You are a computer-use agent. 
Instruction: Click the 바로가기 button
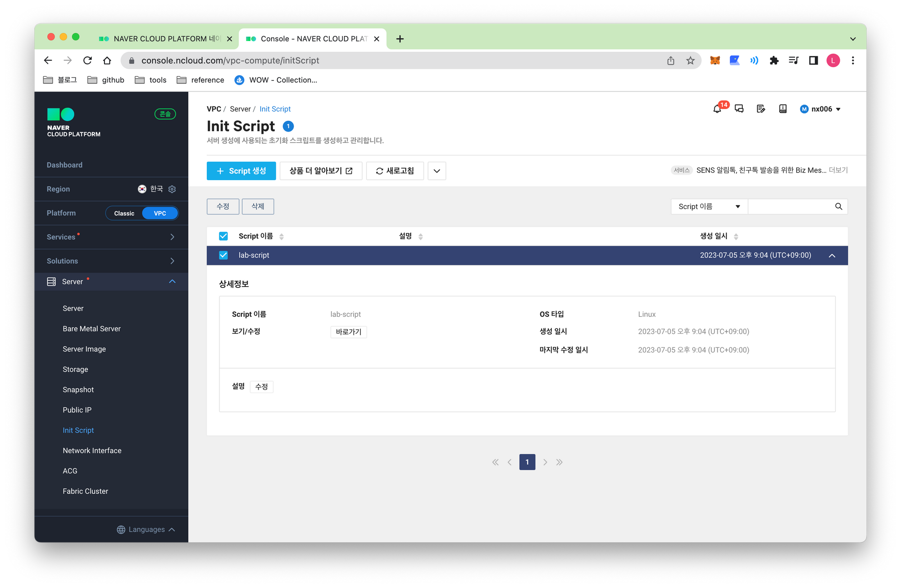tap(348, 332)
